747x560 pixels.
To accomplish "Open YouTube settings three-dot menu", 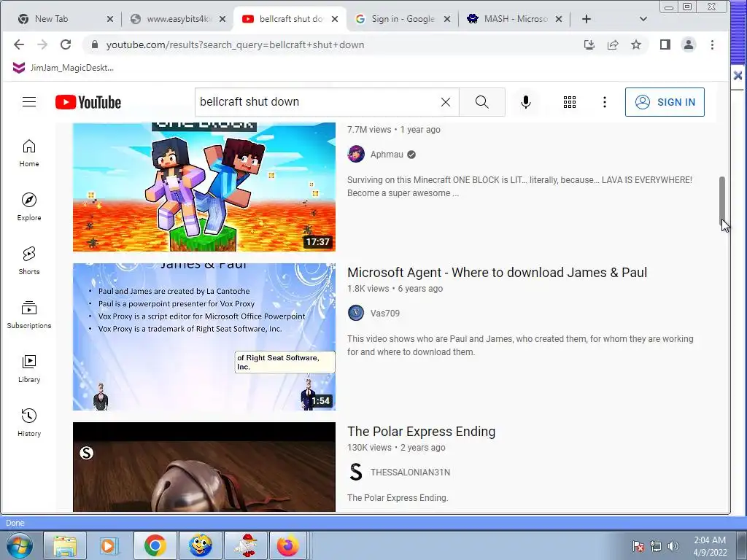I will click(x=605, y=102).
